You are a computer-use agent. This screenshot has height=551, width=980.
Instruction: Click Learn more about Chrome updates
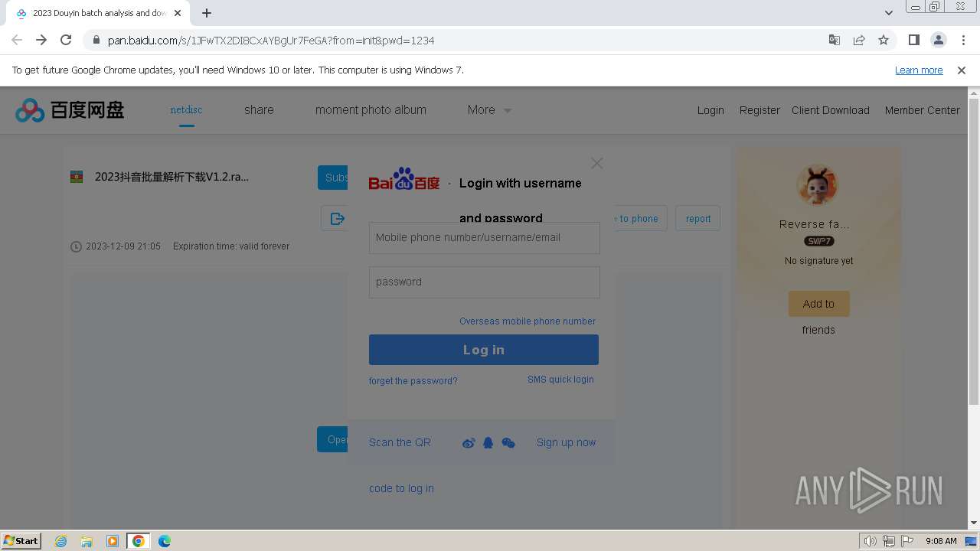919,70
